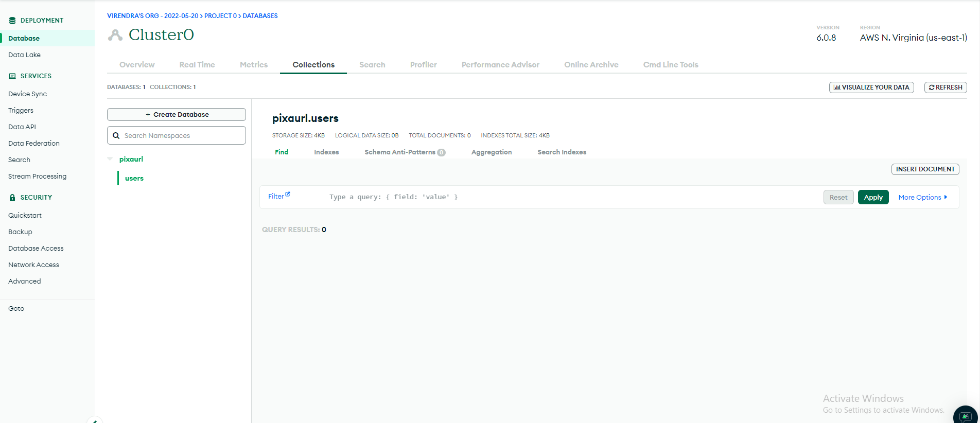Click the Visualize Your Data button
Viewport: 980px width, 423px height.
pos(871,87)
